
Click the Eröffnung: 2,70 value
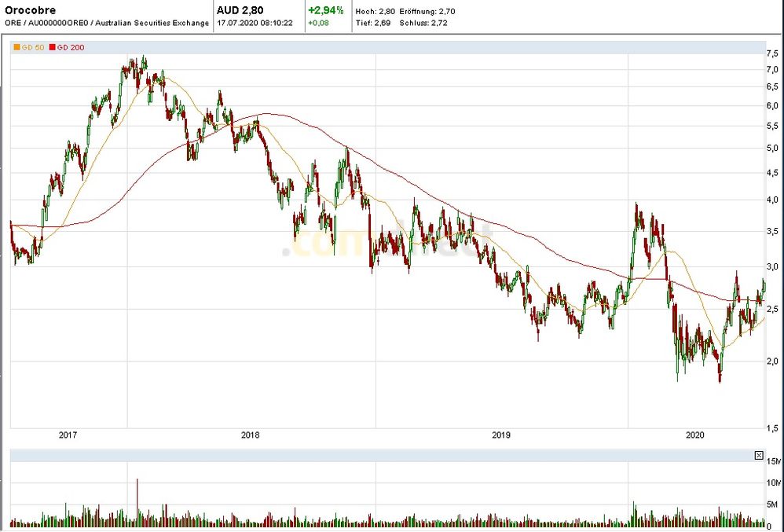(x=427, y=11)
